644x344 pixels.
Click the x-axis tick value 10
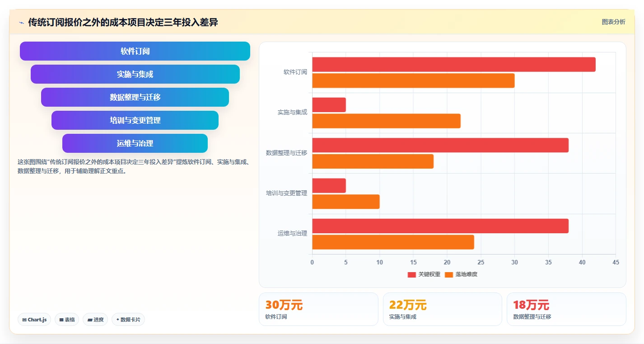click(379, 262)
